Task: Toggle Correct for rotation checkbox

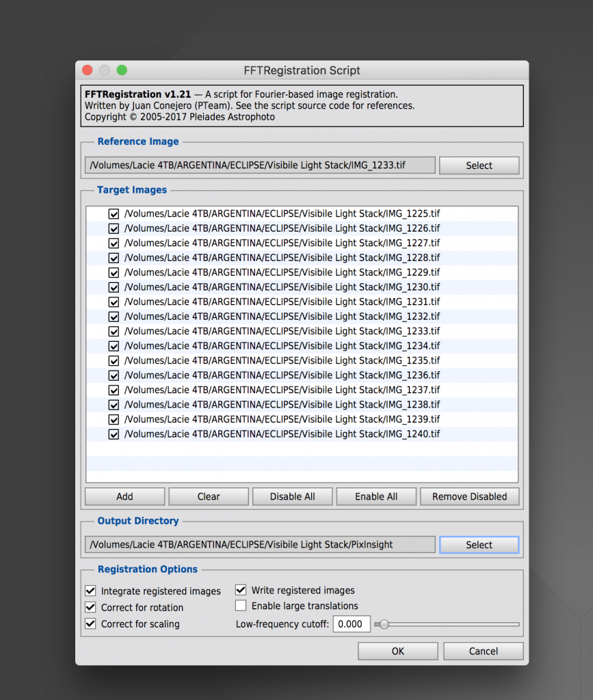Action: click(x=90, y=607)
